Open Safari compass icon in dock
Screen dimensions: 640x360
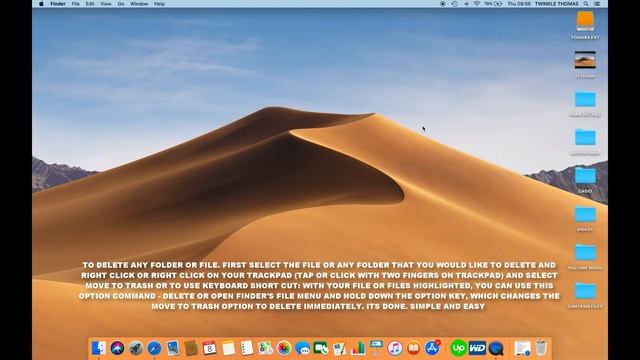point(154,348)
